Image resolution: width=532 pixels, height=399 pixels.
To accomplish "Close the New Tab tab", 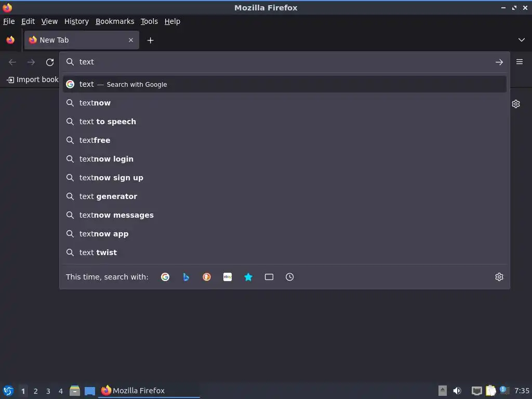I will click(x=131, y=40).
